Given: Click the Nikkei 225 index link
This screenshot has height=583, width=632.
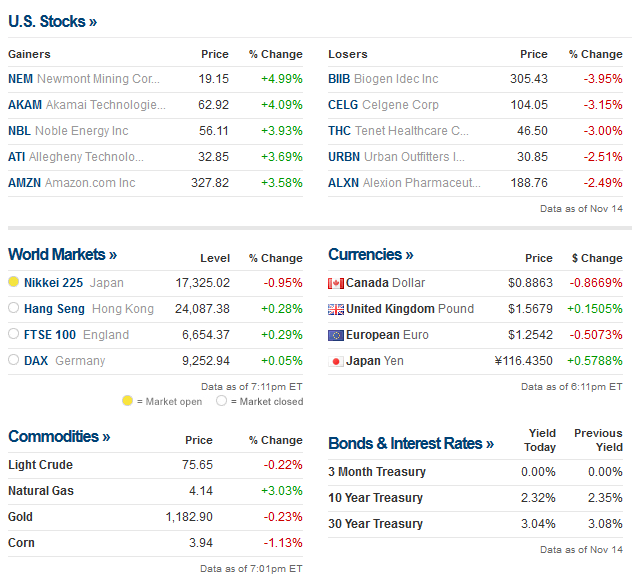Looking at the screenshot, I should tap(55, 283).
